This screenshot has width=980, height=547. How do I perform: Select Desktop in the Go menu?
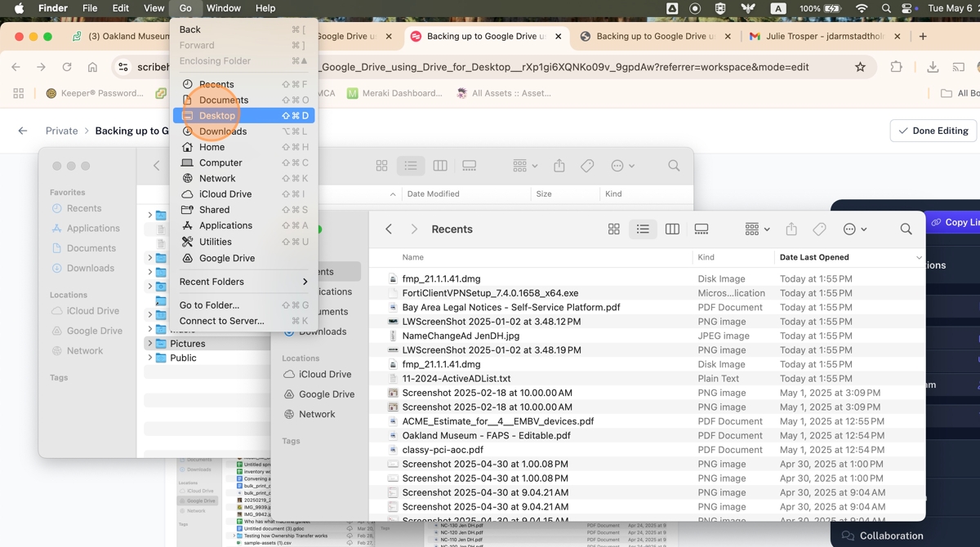pos(243,116)
